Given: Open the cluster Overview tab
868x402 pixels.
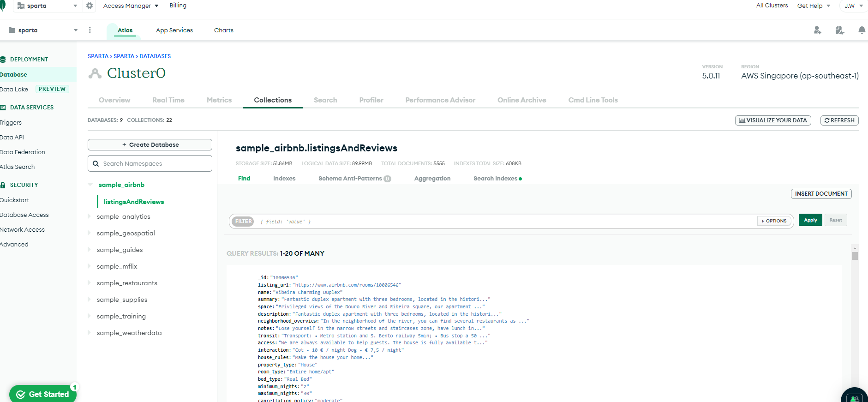Looking at the screenshot, I should tap(114, 100).
